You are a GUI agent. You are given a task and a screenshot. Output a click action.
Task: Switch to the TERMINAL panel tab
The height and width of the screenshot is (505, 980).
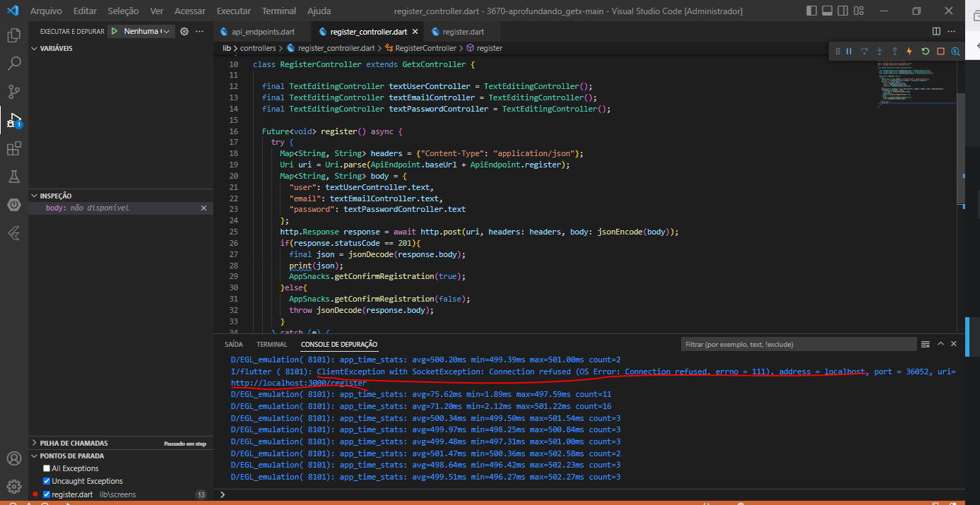(271, 344)
